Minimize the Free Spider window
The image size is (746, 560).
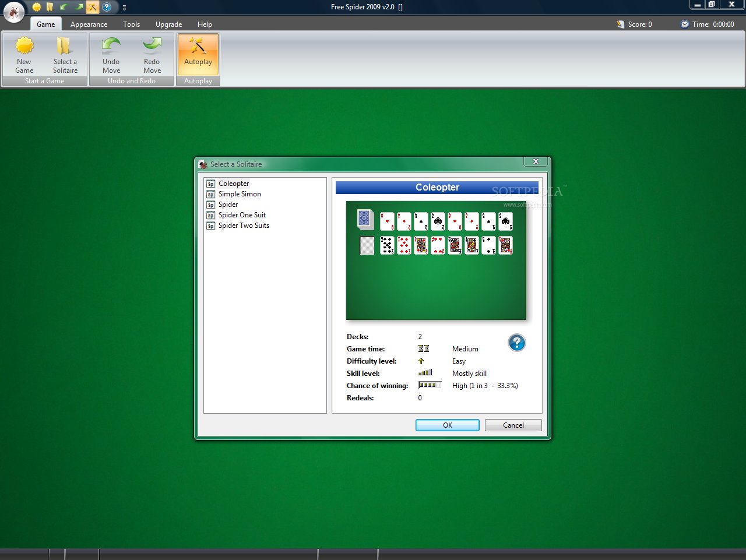[697, 5]
